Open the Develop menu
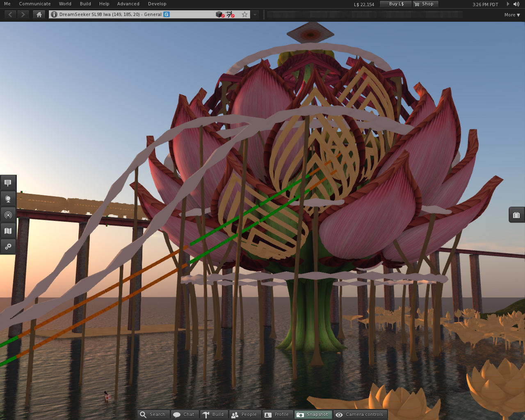The width and height of the screenshot is (525, 420). 157,4
